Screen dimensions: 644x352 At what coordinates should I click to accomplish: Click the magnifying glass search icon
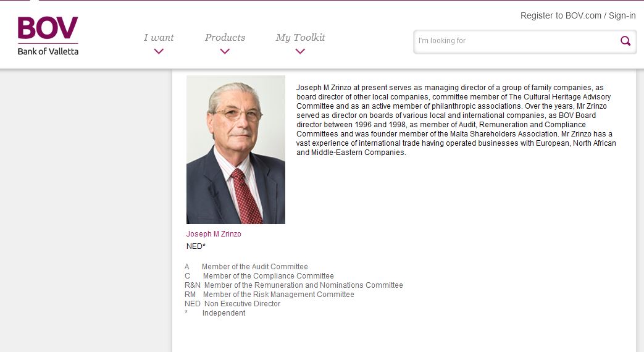click(x=625, y=41)
